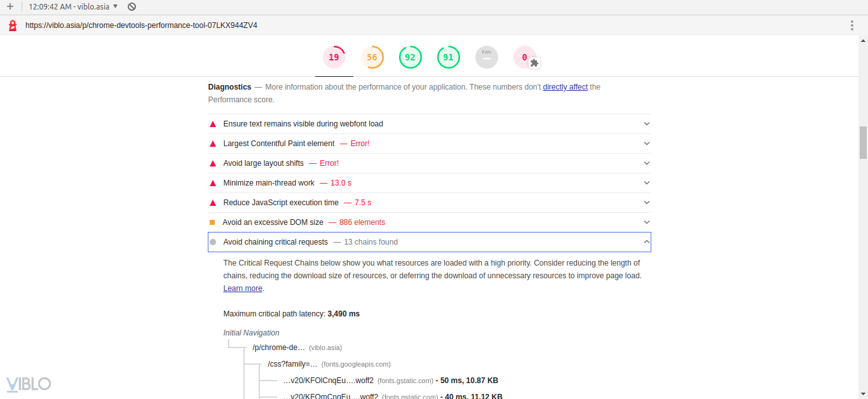Click the '886 elements' value
The width and height of the screenshot is (868, 399).
click(362, 222)
